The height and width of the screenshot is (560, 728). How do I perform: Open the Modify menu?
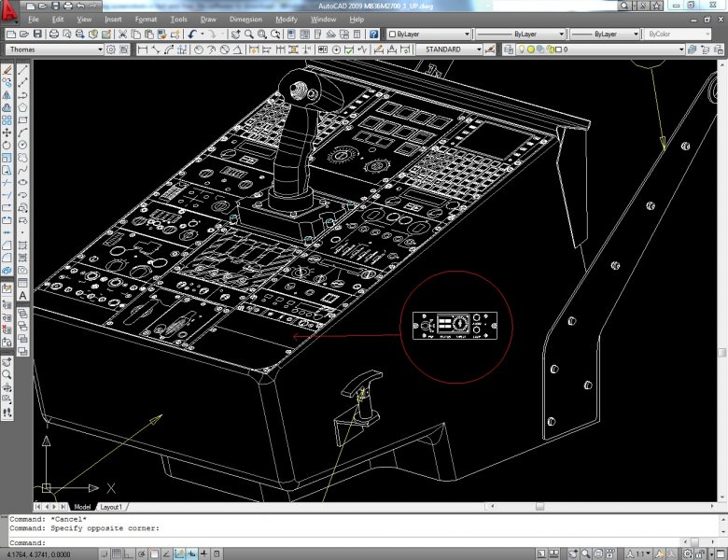[x=287, y=20]
